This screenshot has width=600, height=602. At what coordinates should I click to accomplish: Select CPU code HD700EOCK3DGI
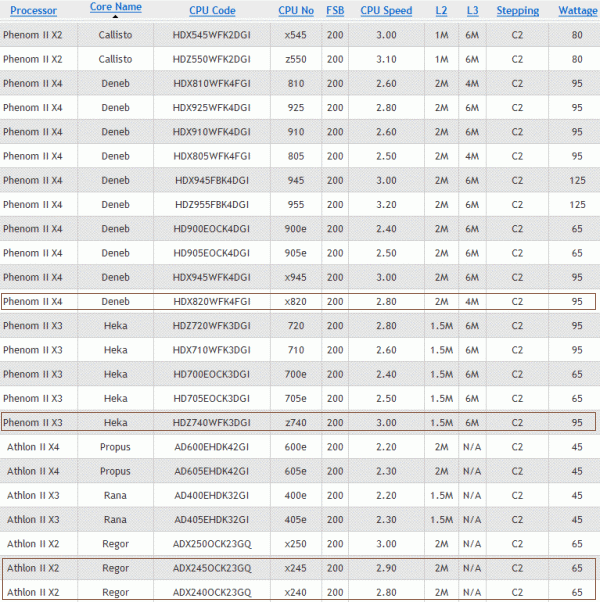[212, 374]
